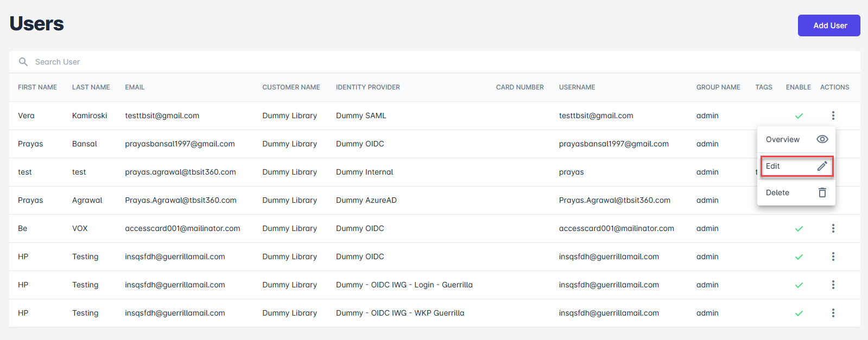Open actions for the OIDC IWG Login Guerrilla row
868x340 pixels.
(x=833, y=285)
